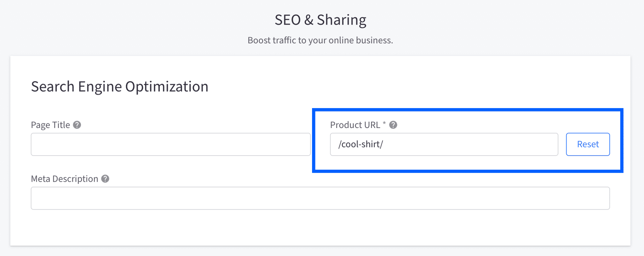Click the "Page Title" field label
Screen dimensions: 644x256
50,125
